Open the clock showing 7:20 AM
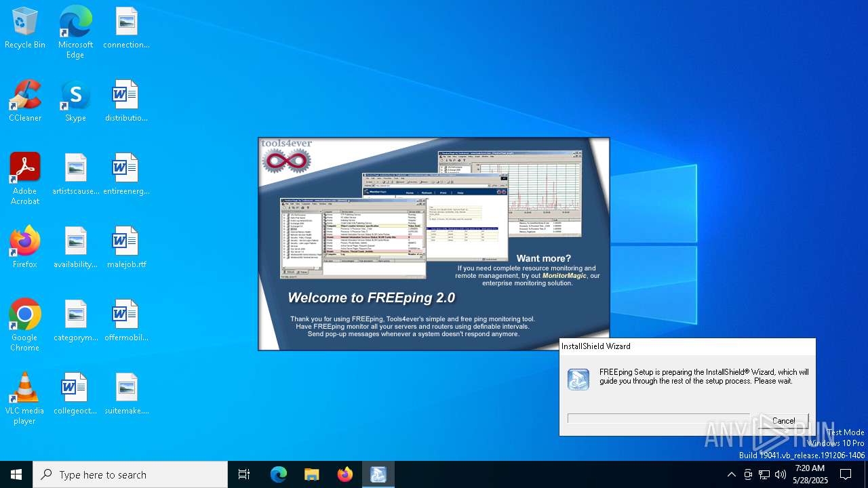868x488 pixels. [x=810, y=474]
